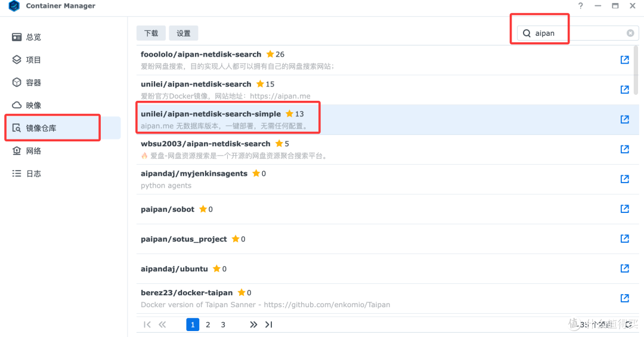This screenshot has width=644, height=337.
Task: Open external link for berez23/docker-taipan
Action: click(625, 298)
